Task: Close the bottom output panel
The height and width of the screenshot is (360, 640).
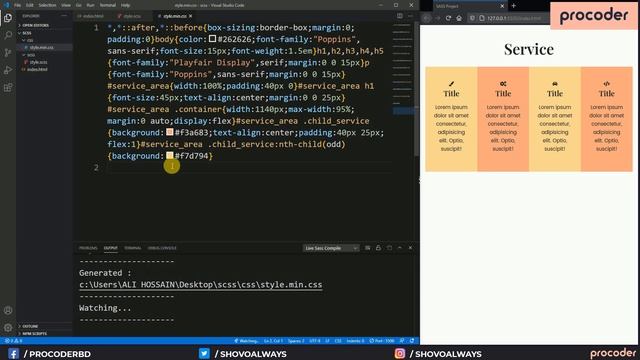Action: pos(410,248)
